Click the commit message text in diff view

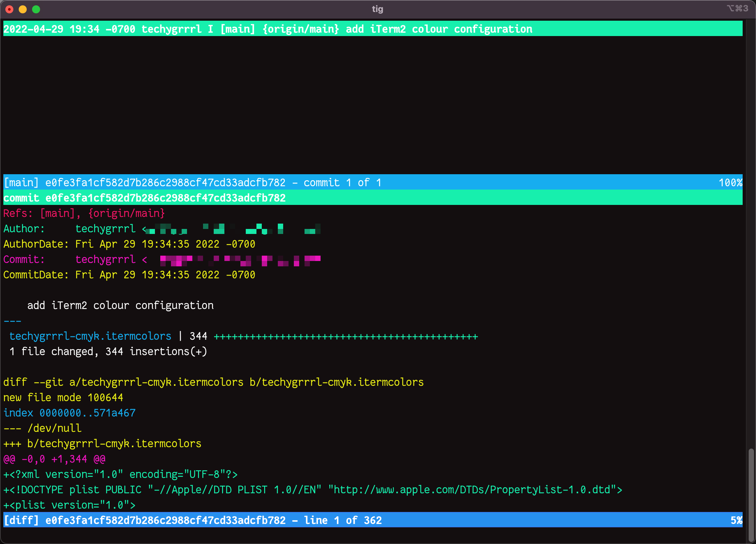pyautogui.click(x=120, y=305)
